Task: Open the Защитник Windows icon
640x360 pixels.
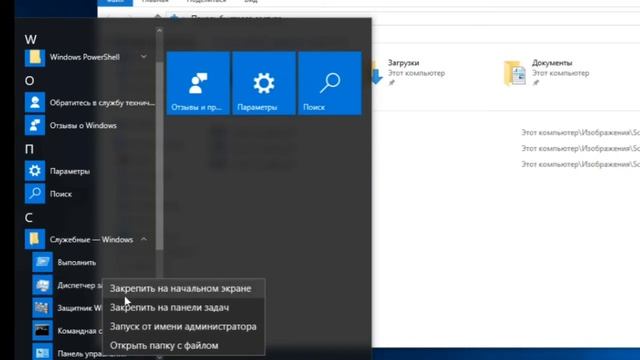Action: [x=42, y=308]
